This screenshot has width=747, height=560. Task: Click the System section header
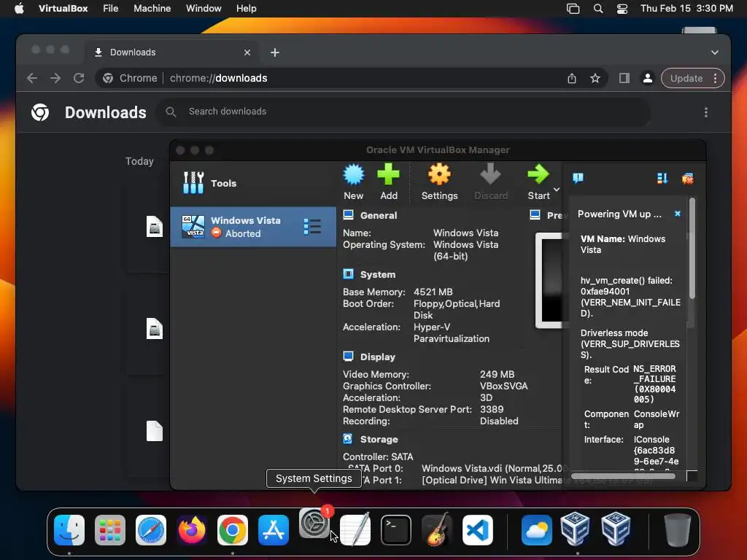point(378,274)
